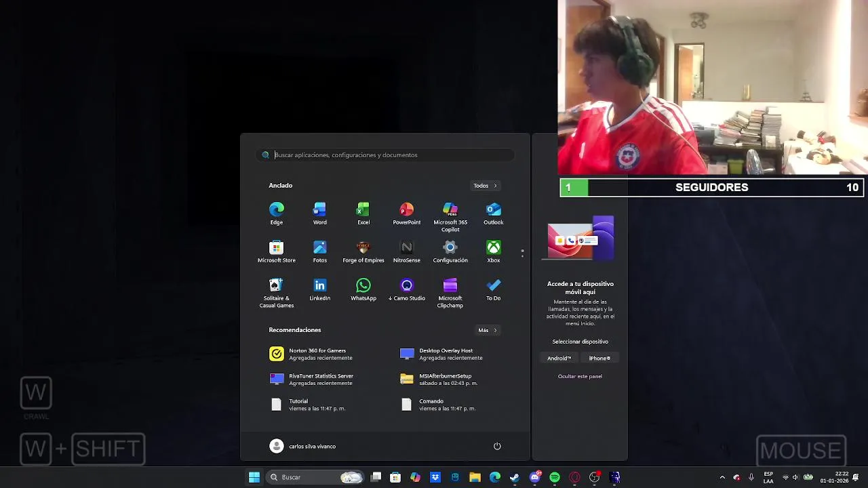868x488 pixels.
Task: Open Edge browser on the taskbar
Action: tap(495, 477)
